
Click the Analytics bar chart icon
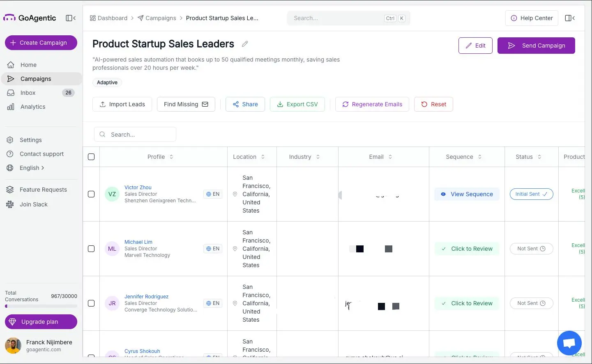(11, 107)
